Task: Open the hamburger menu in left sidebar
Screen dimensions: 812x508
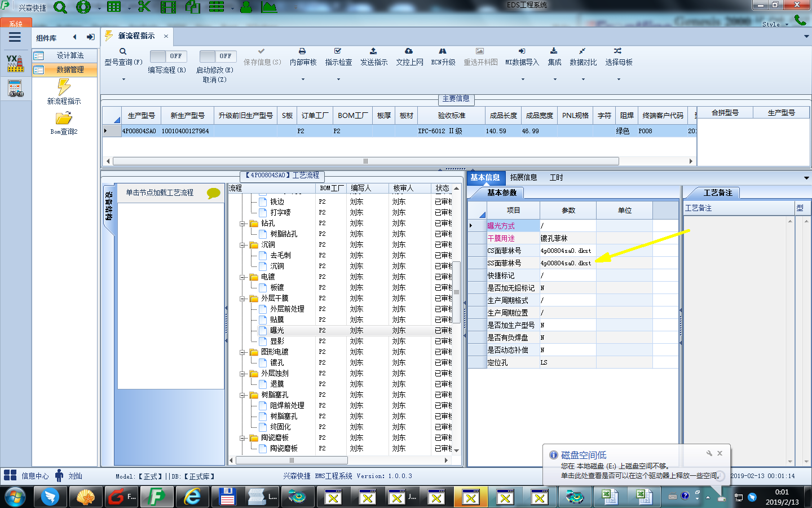Action: coord(15,37)
